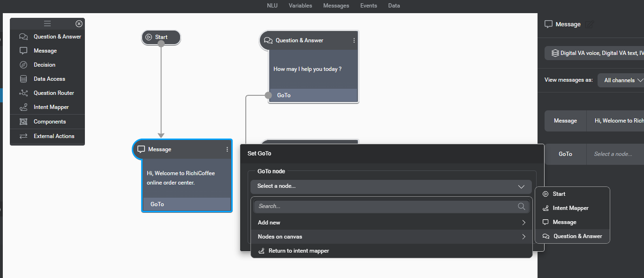Choose 'Return to intent mapper' option
644x278 pixels.
pyautogui.click(x=298, y=251)
